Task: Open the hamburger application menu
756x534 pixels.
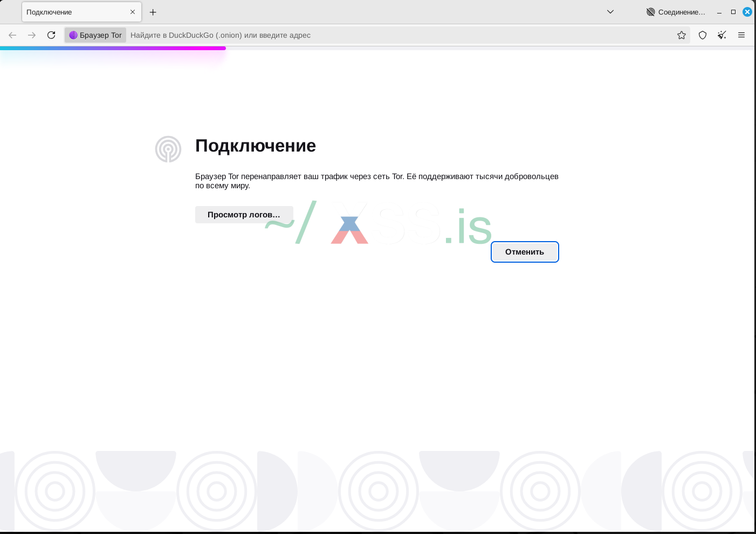Action: pos(741,35)
